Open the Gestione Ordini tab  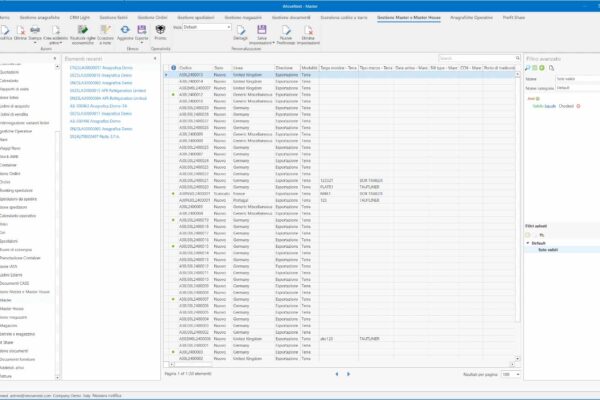tap(152, 18)
